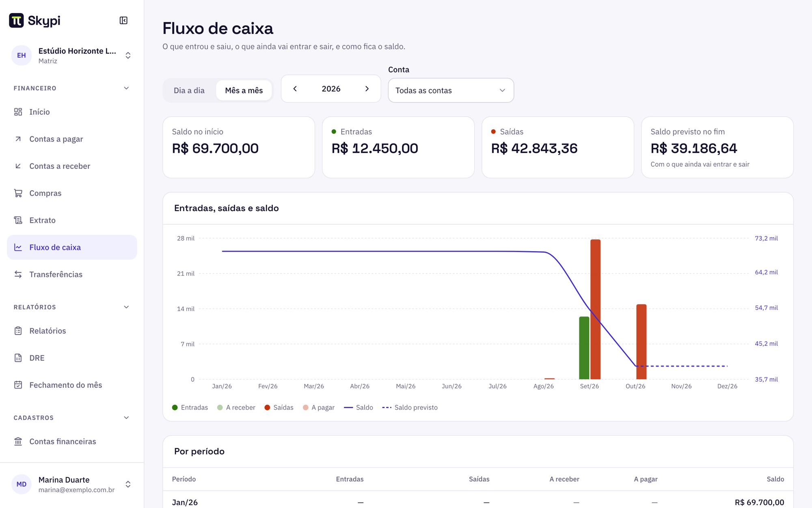This screenshot has height=508, width=812.
Task: Click the Skypi logo
Action: tap(35, 20)
